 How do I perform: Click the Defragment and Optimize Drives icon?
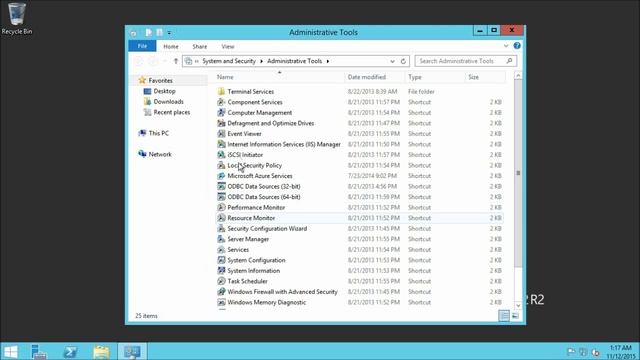click(221, 123)
